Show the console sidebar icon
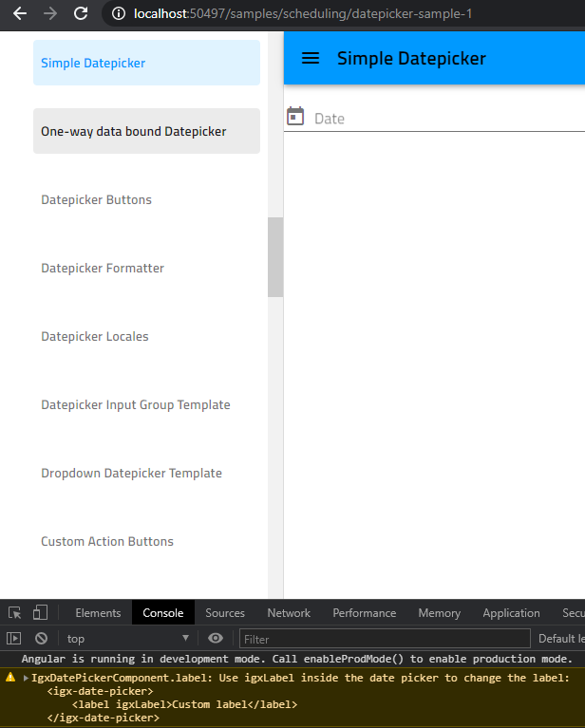Screen dimensions: 585x728 [14, 639]
